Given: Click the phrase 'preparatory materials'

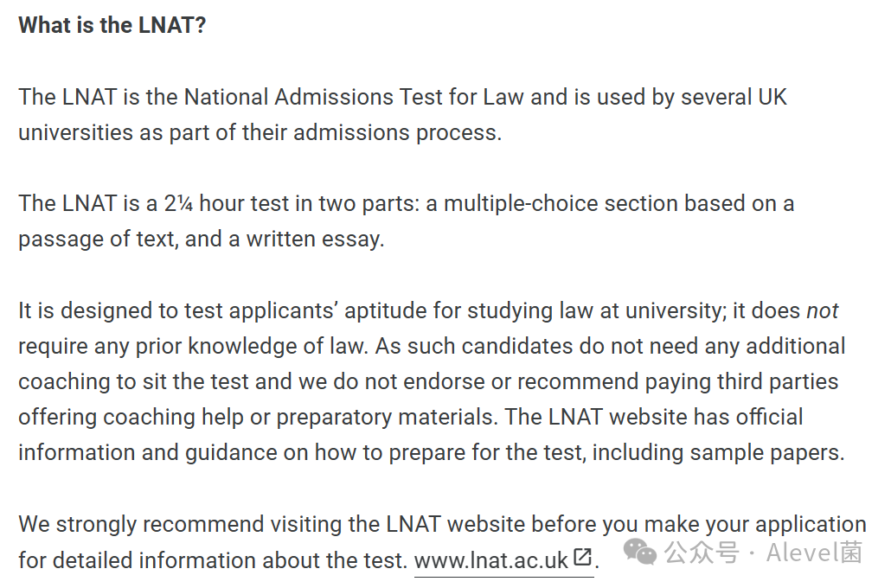Looking at the screenshot, I should [x=387, y=418].
